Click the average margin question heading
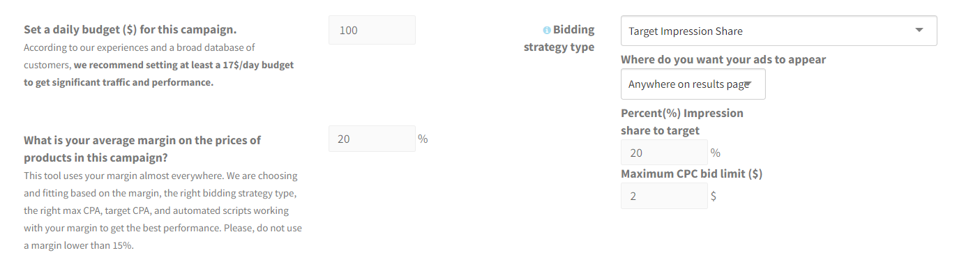 (142, 148)
